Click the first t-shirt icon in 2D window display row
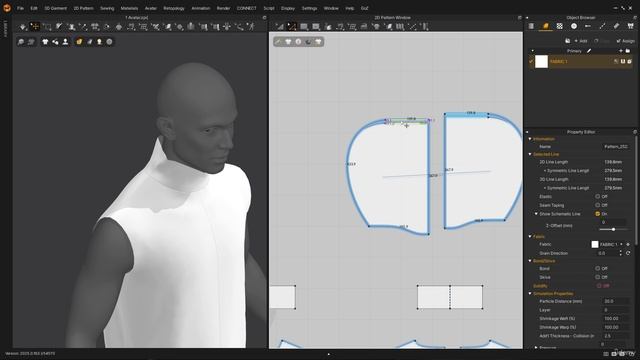640x360 pixels. pyautogui.click(x=288, y=42)
